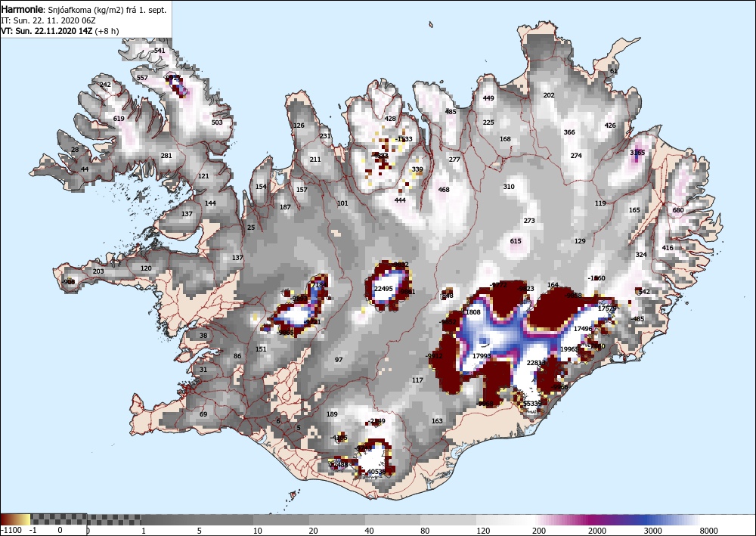Click the map value 69
This screenshot has width=756, height=536.
(203, 414)
